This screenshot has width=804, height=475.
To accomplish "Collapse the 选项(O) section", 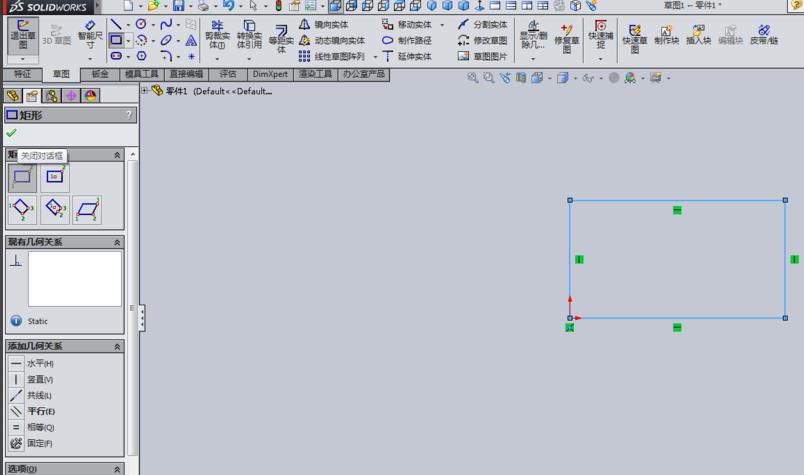I will pyautogui.click(x=117, y=469).
